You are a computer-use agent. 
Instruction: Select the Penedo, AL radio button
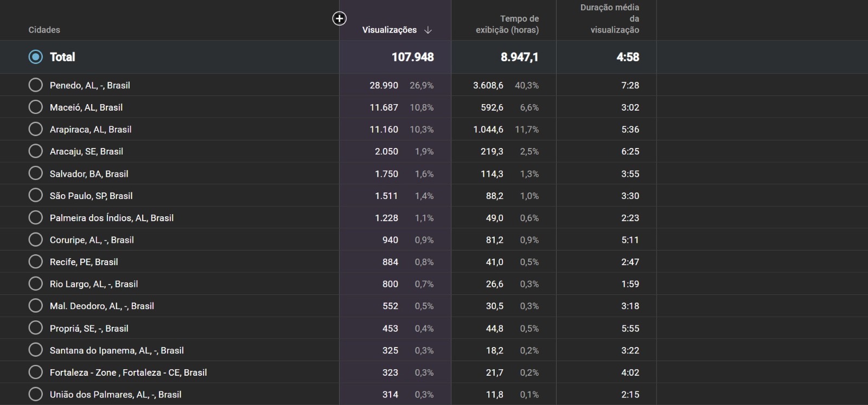pyautogui.click(x=35, y=85)
